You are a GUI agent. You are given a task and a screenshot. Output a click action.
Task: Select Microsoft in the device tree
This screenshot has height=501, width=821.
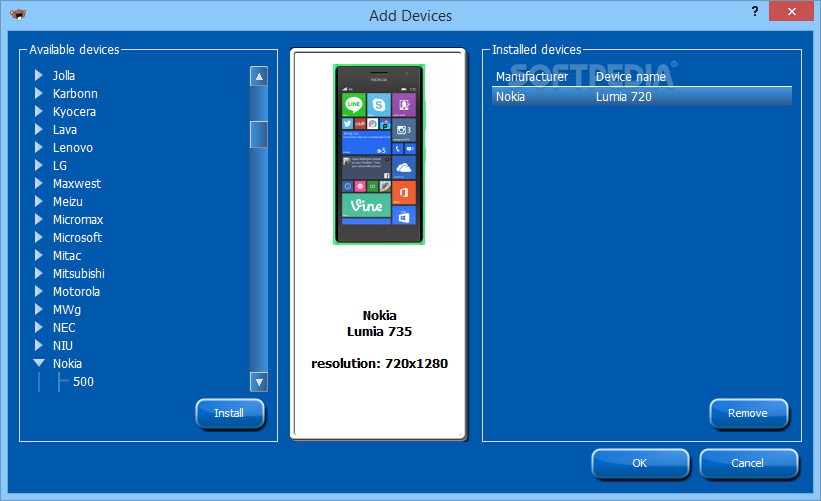[x=77, y=238]
